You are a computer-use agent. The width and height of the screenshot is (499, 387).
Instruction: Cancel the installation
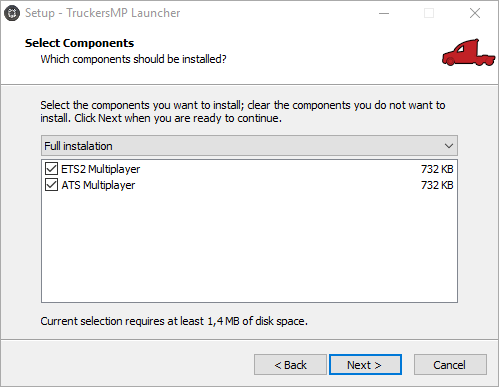(450, 365)
